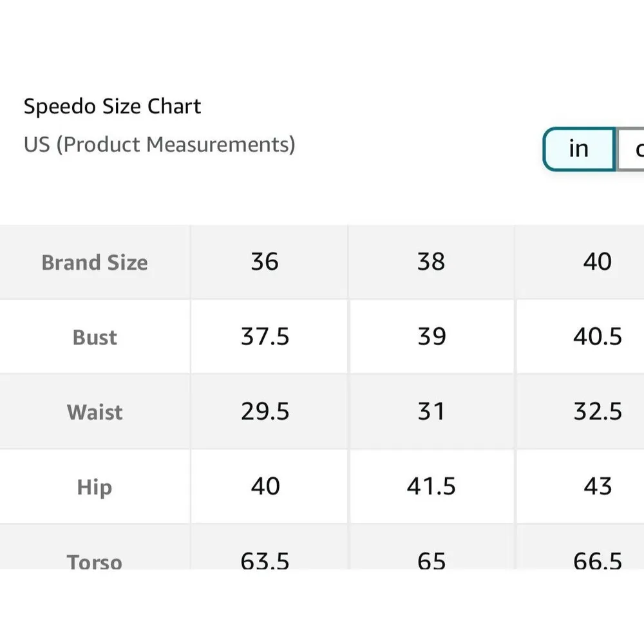Select the Waist row header
Image resolution: width=644 pixels, height=644 pixels.
(x=95, y=412)
